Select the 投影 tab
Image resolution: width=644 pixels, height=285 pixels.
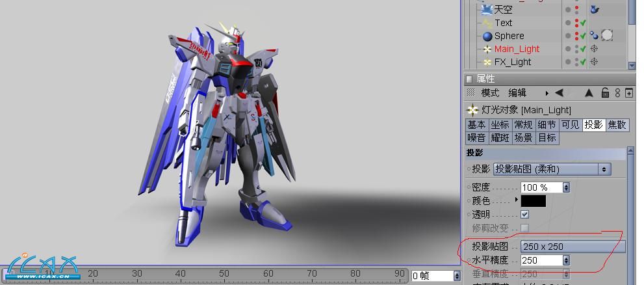tap(594, 125)
